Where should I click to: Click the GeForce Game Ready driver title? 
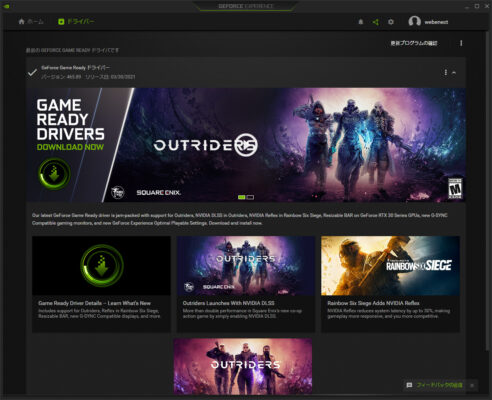pos(75,67)
